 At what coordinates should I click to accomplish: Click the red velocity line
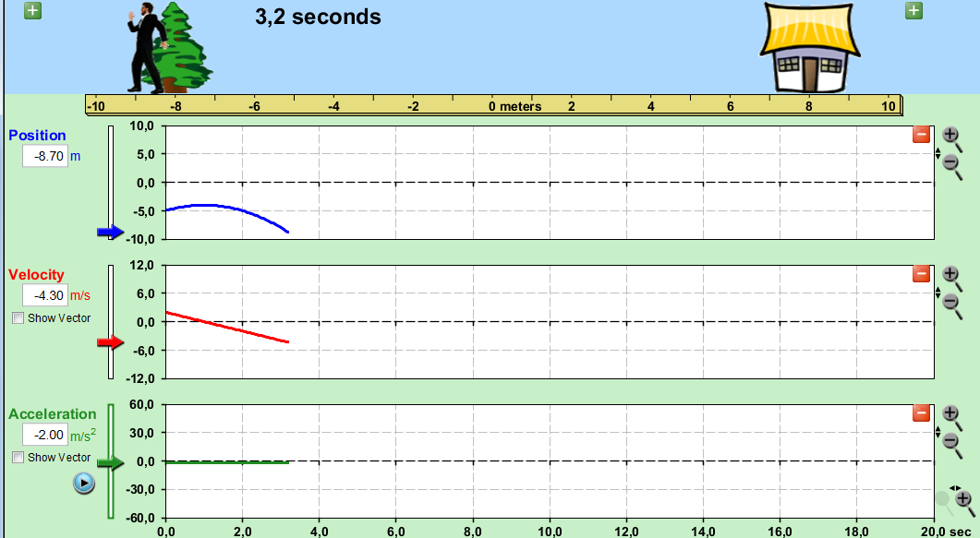coord(226,327)
